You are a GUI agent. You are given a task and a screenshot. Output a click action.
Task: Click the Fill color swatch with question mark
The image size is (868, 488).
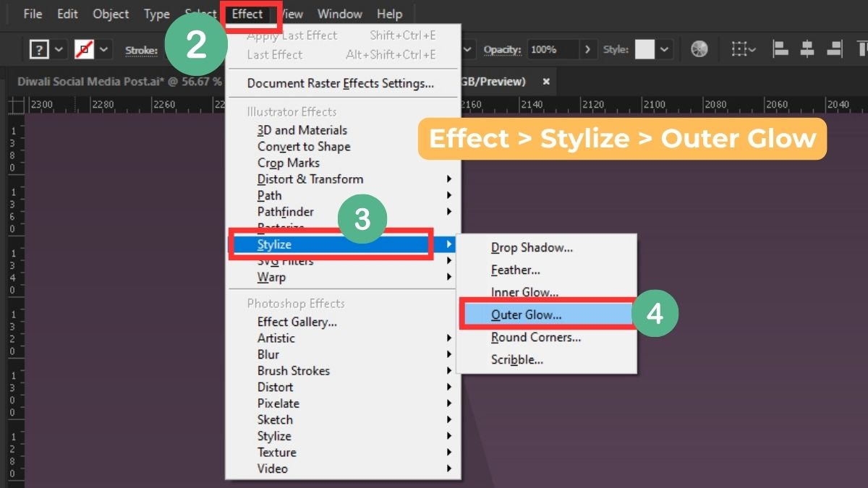tap(39, 50)
